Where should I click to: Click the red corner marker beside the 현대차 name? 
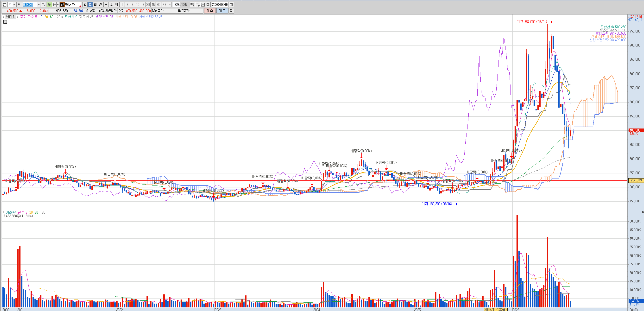click(x=80, y=5)
